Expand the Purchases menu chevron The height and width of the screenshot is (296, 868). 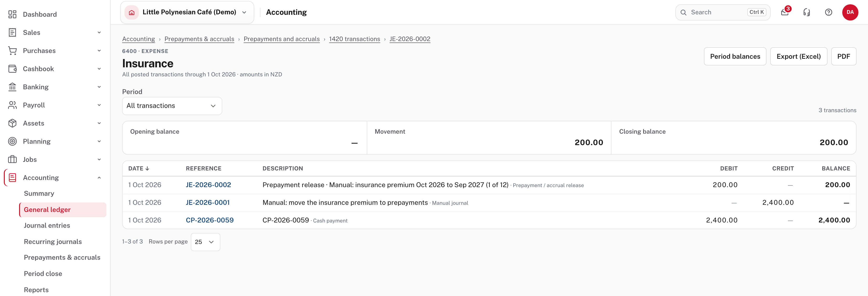point(99,51)
